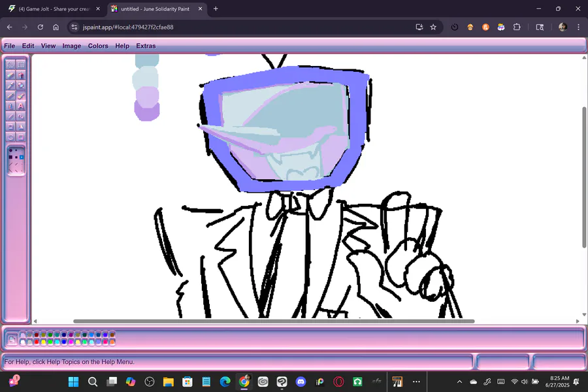
Task: Select the highlighted small square brush shape
Action: coord(22,157)
